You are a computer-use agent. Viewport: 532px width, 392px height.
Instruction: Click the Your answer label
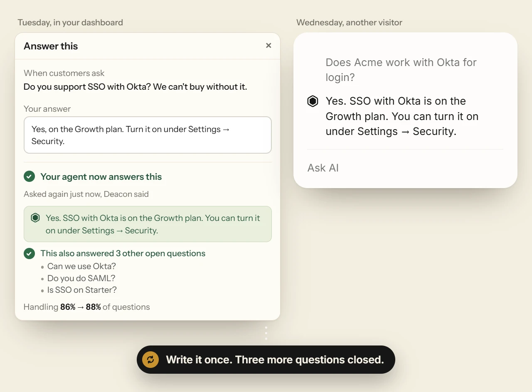(x=47, y=109)
